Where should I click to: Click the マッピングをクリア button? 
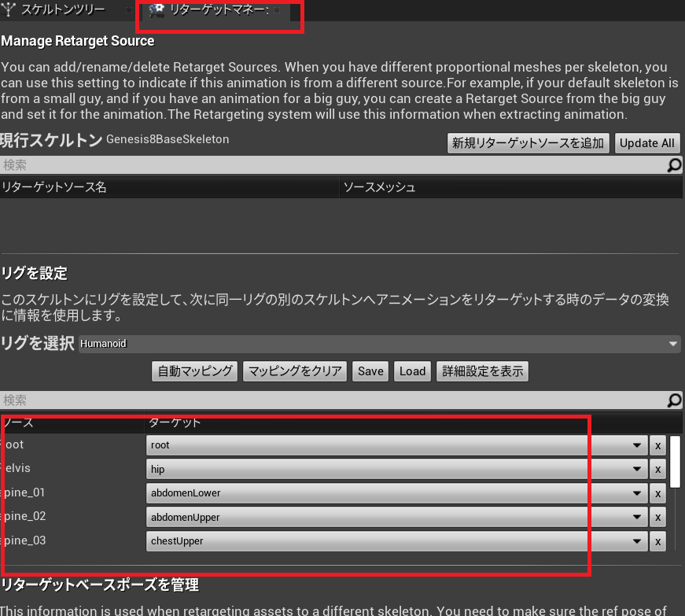click(x=295, y=371)
